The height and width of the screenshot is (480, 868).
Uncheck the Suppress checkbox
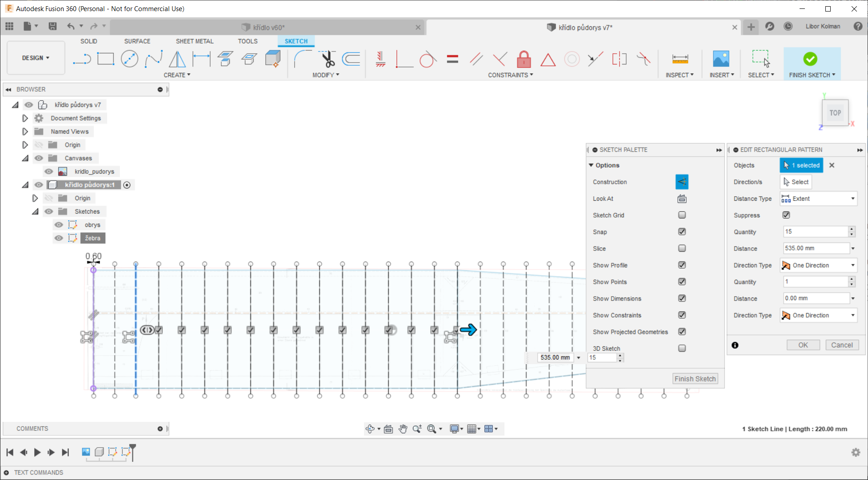(786, 215)
